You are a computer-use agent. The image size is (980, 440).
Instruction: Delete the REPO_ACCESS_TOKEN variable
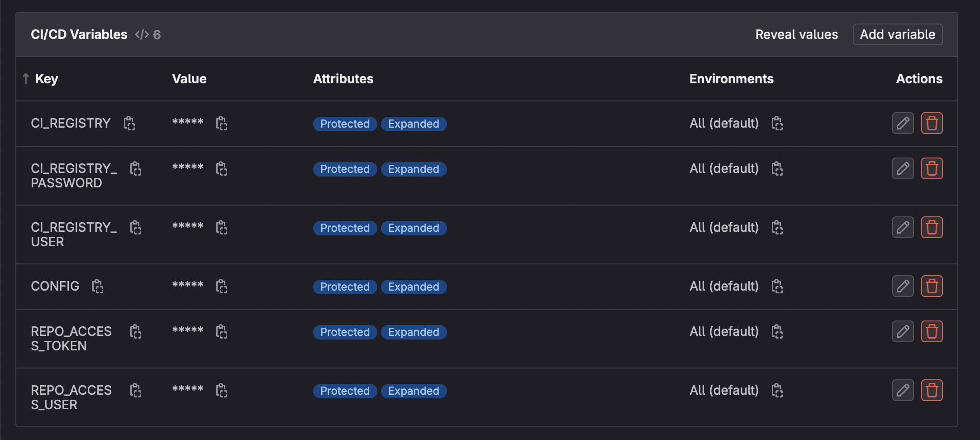click(x=932, y=331)
